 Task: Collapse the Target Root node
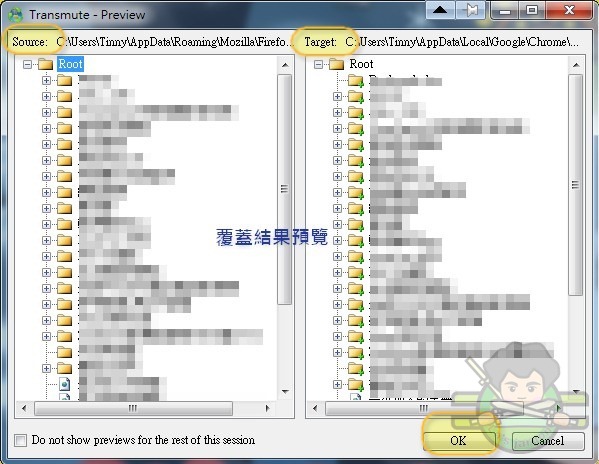tap(318, 65)
